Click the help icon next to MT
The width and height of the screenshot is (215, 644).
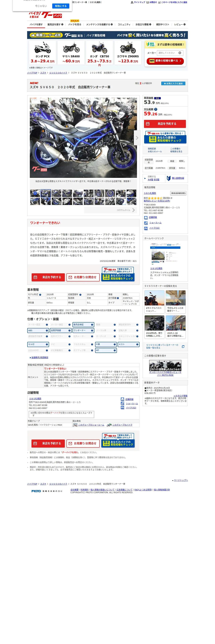pos(115,350)
